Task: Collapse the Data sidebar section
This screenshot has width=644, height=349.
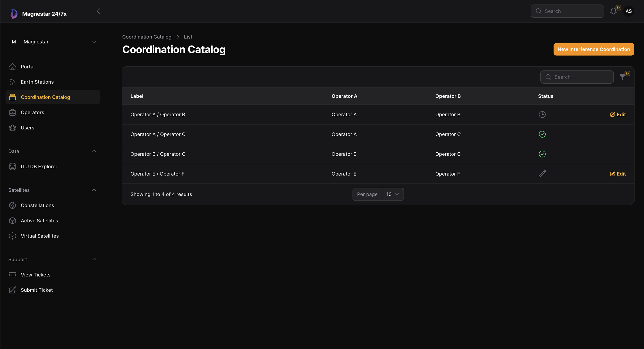Action: [x=94, y=151]
